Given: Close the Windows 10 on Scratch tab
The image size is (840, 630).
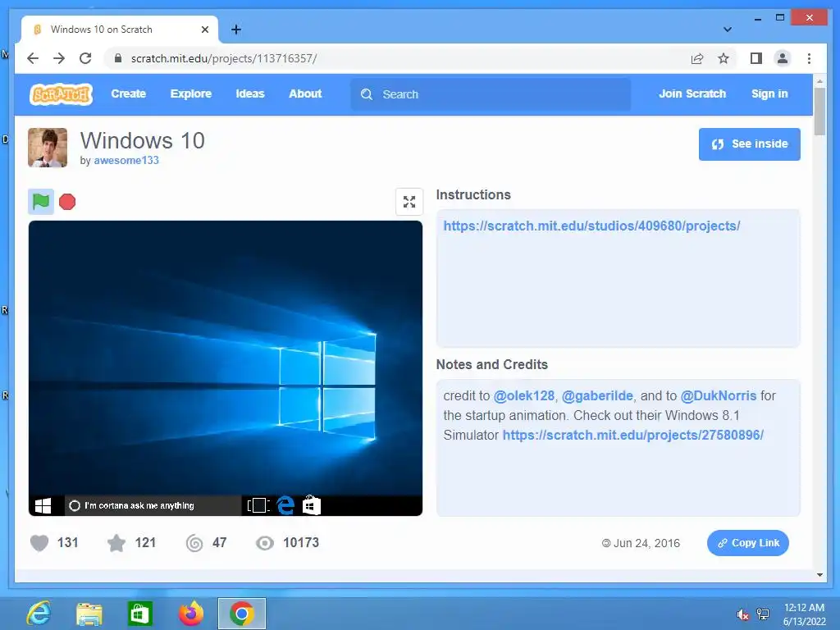Looking at the screenshot, I should click(204, 30).
